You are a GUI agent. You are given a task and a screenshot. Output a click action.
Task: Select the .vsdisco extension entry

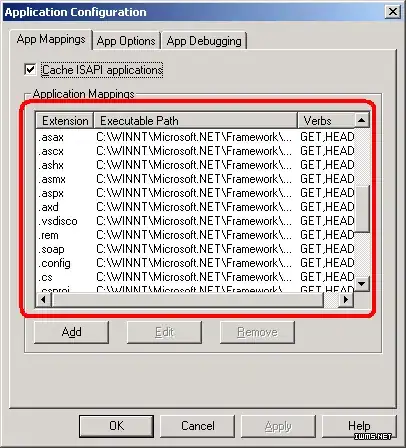click(x=58, y=221)
